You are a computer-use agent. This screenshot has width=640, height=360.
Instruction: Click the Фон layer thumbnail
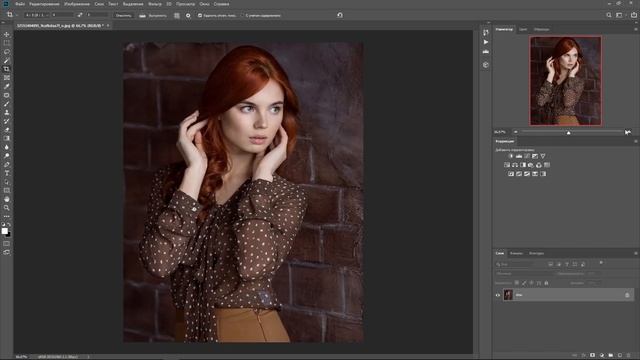pyautogui.click(x=508, y=295)
